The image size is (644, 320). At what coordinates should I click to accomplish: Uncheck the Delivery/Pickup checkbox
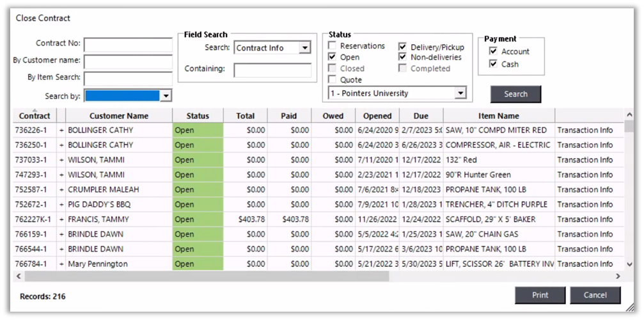pyautogui.click(x=403, y=47)
